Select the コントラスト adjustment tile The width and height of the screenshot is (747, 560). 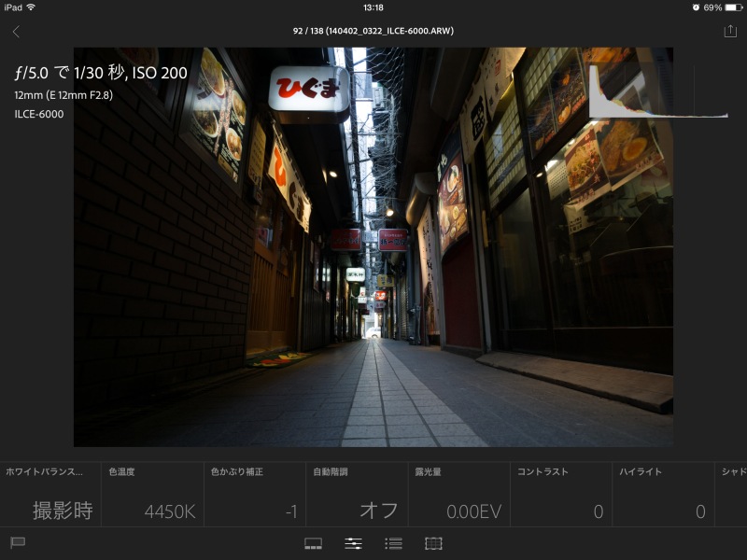click(561, 495)
